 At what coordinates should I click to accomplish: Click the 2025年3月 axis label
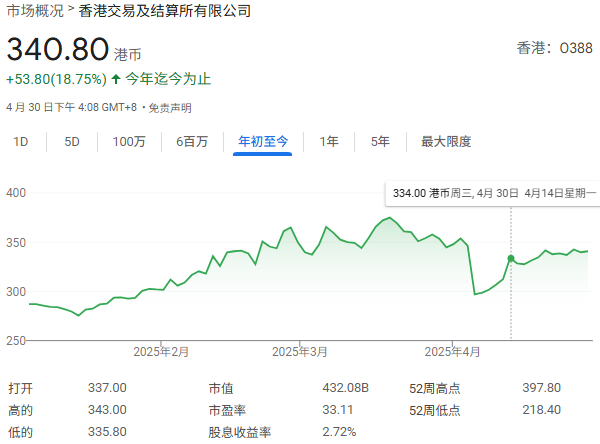[x=300, y=352]
